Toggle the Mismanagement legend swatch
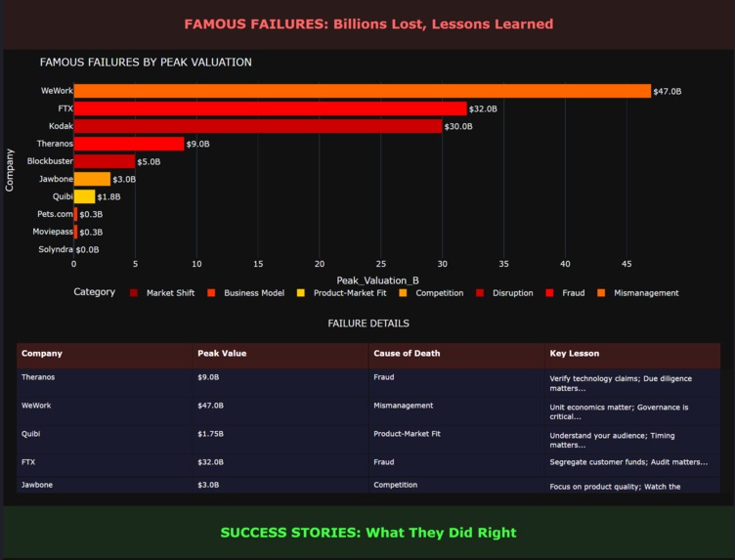735x560 pixels. (x=601, y=293)
